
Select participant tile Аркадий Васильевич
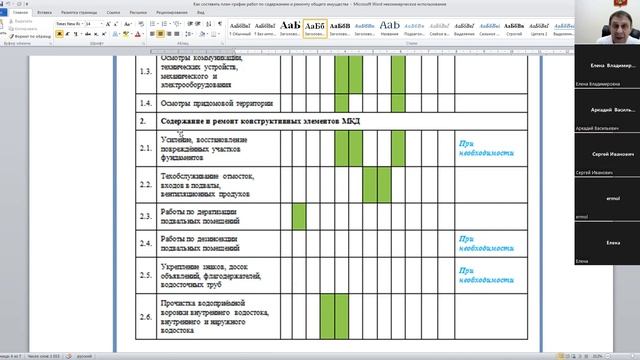click(x=607, y=110)
